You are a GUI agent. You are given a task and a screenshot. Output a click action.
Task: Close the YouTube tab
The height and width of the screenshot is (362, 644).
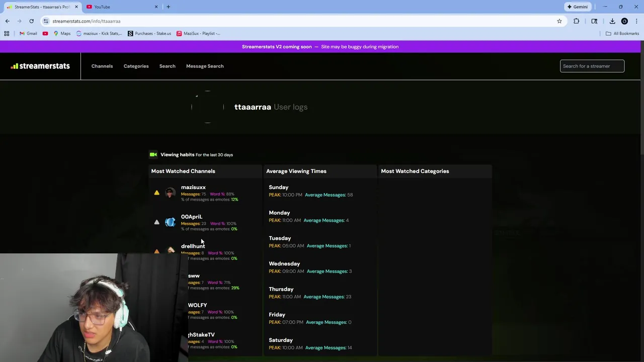156,7
